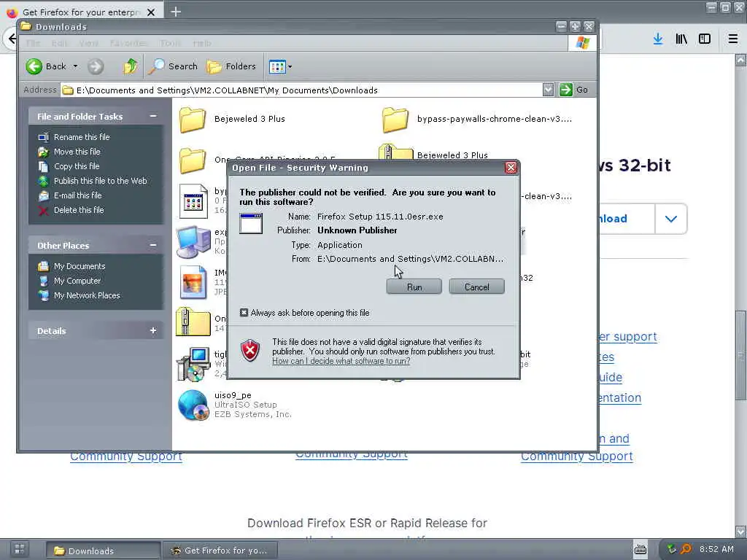
Task: Select the zipped folder icon near bottom
Action: (193, 322)
